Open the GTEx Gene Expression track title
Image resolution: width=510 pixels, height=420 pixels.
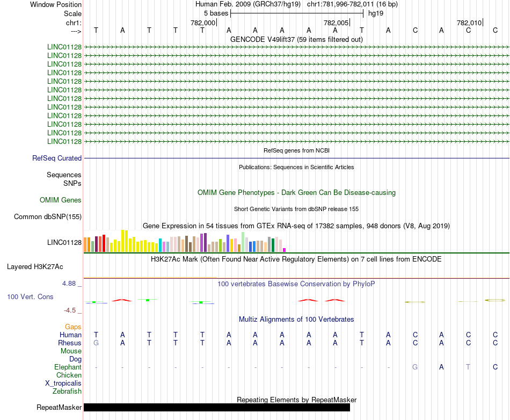tap(296, 226)
